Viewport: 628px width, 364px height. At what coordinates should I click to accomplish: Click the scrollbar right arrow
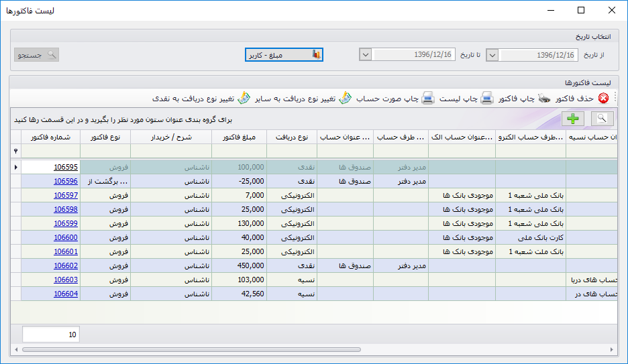point(611,350)
